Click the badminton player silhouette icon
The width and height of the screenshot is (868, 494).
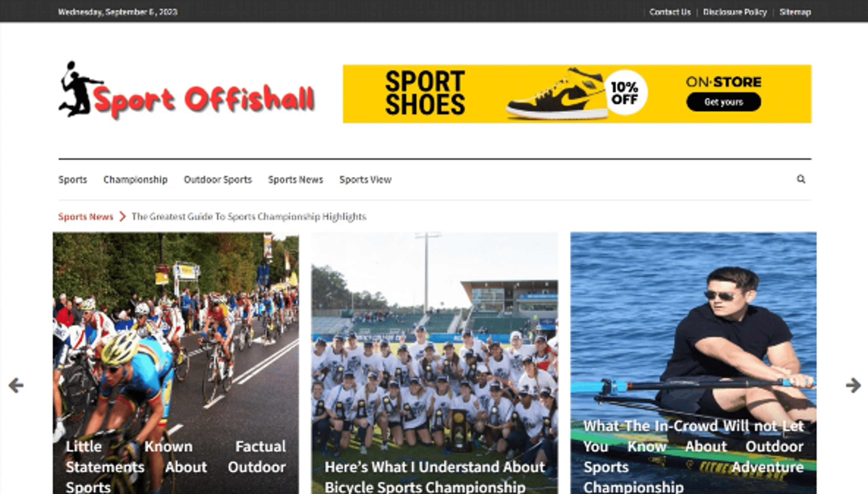[78, 89]
